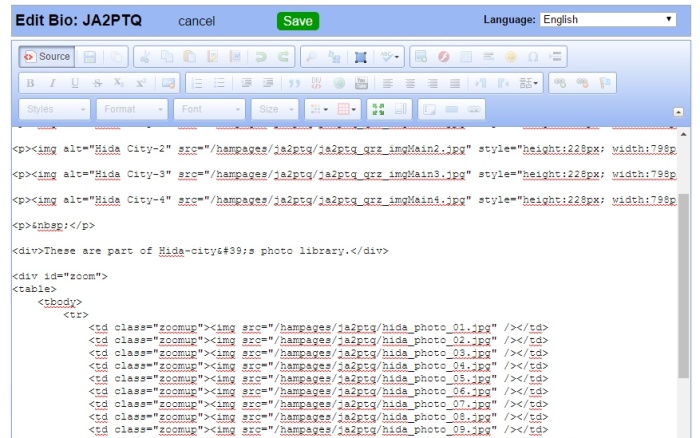Click the Paste from Word icon
This screenshot has width=700, height=438.
[235, 57]
